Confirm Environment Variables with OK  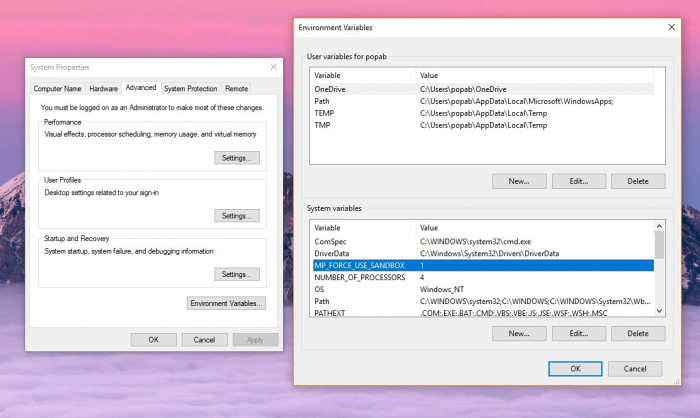pyautogui.click(x=576, y=369)
